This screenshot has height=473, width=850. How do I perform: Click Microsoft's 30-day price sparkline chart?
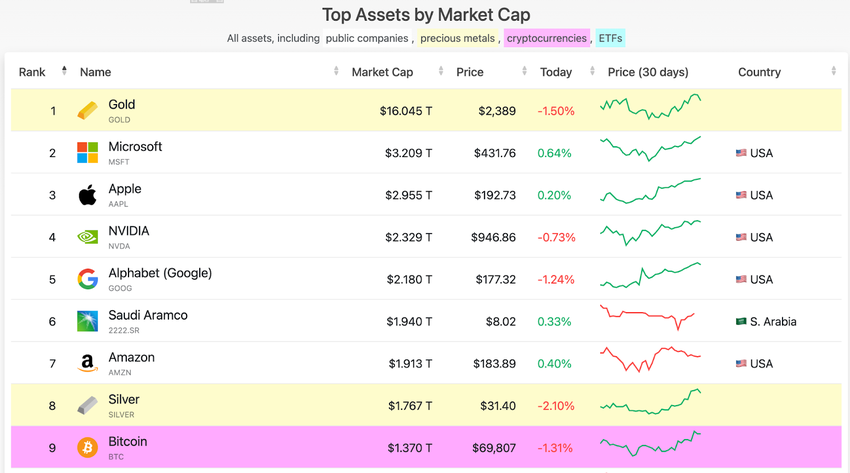[650, 149]
